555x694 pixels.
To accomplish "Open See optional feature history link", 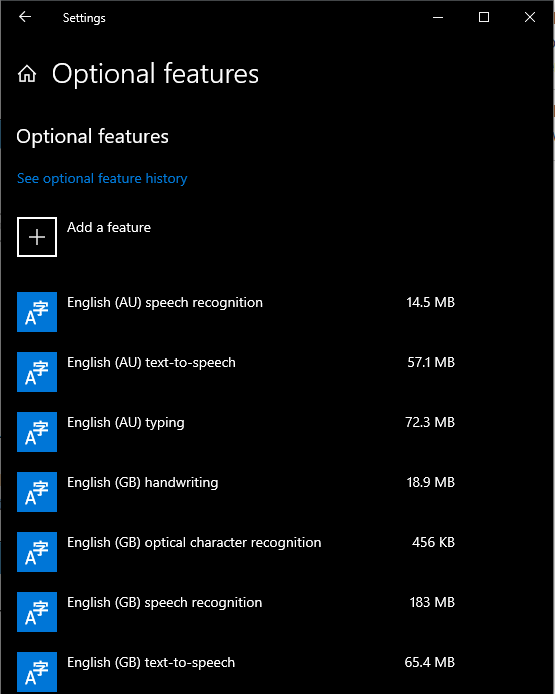I will coord(102,178).
